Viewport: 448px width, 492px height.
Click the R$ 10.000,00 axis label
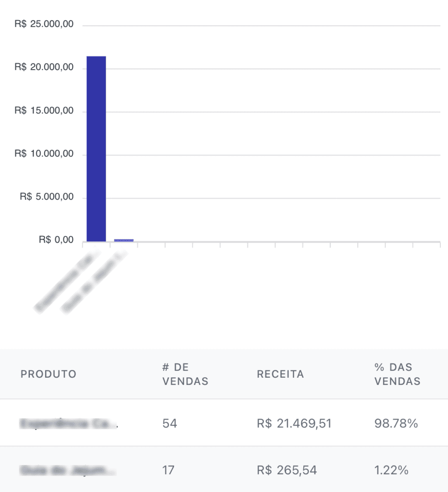point(44,154)
